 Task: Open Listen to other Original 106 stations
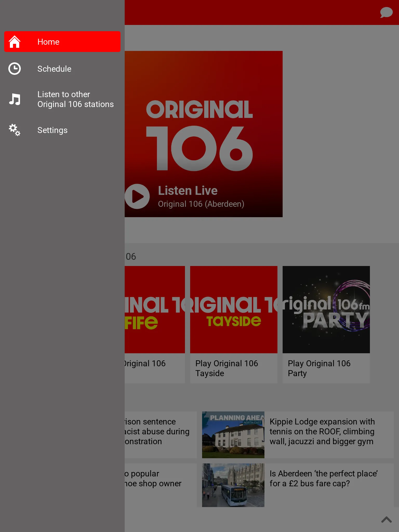coord(62,99)
